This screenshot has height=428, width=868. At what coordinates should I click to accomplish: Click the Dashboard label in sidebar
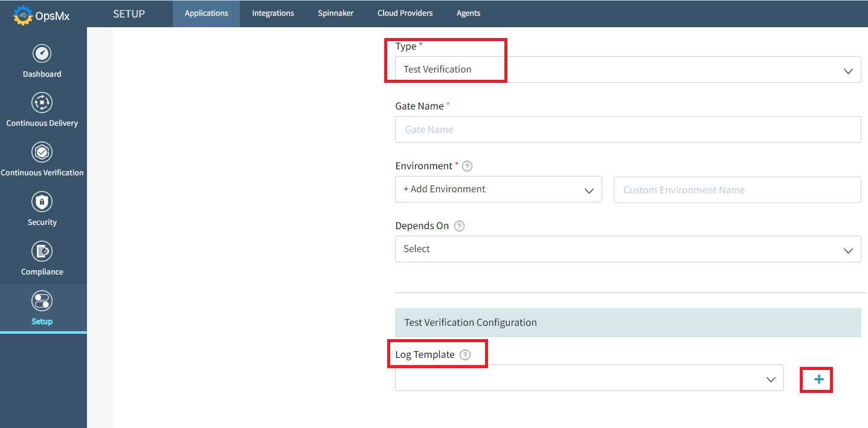coord(42,74)
